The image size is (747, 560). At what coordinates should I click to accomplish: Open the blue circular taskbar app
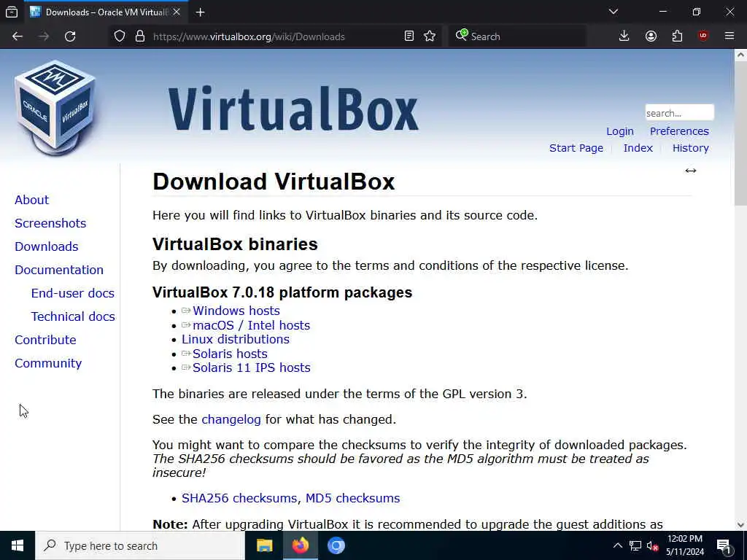(x=336, y=545)
